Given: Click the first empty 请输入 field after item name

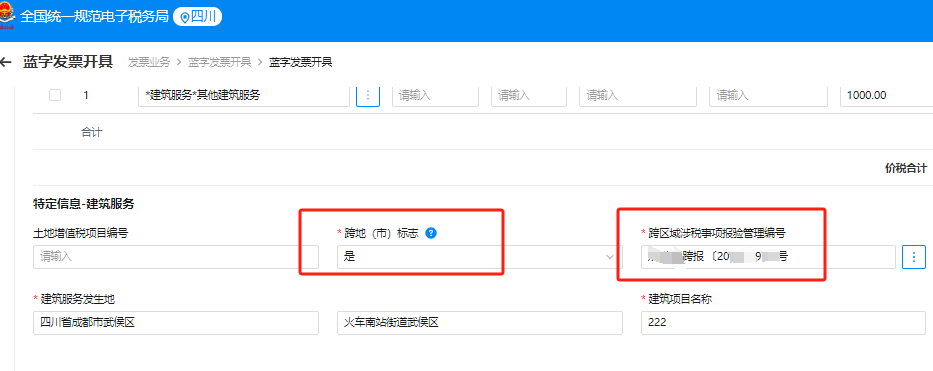Looking at the screenshot, I should coord(435,95).
